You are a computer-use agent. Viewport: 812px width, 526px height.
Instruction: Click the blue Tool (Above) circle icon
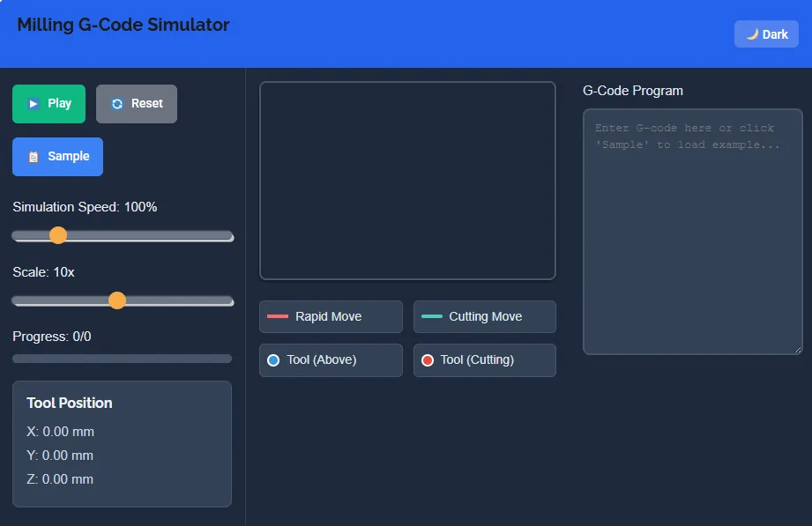273,360
